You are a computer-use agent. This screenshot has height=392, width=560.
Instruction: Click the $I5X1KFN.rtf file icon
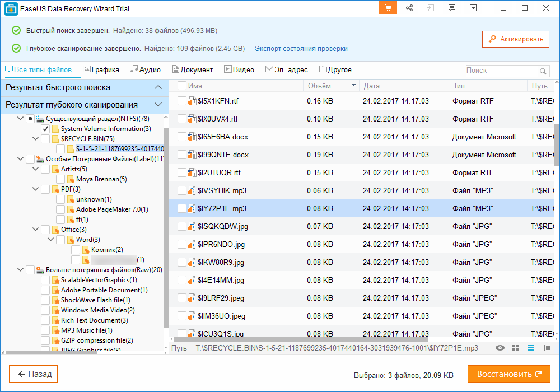192,101
